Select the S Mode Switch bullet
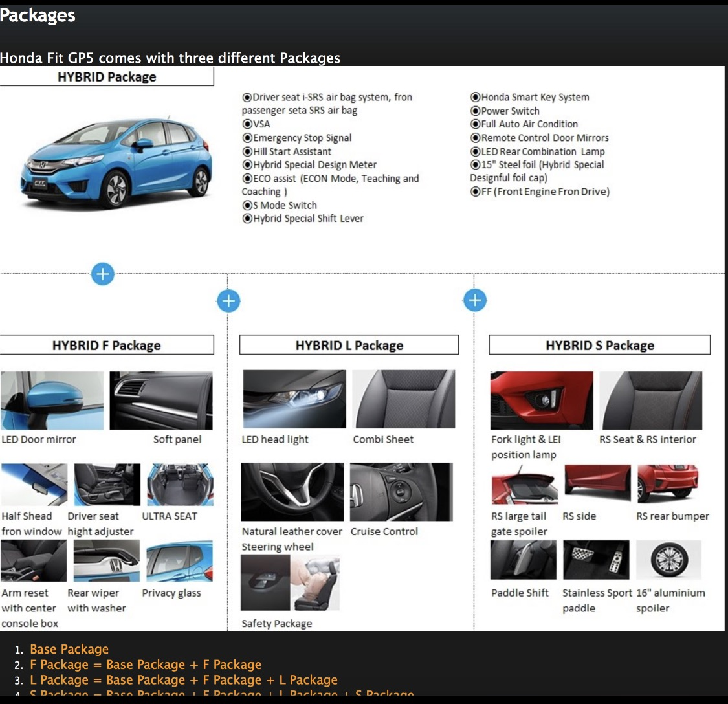Image resolution: width=728 pixels, height=704 pixels. 280,205
